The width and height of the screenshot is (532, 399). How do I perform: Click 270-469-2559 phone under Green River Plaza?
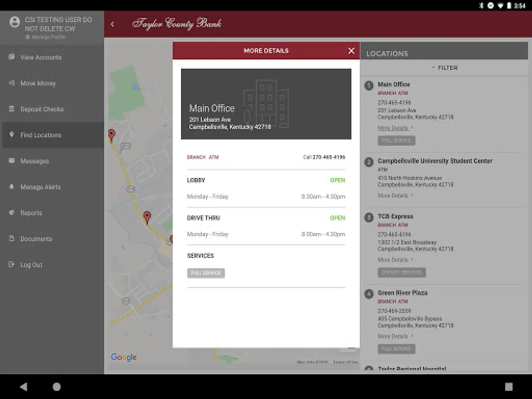pyautogui.click(x=395, y=311)
